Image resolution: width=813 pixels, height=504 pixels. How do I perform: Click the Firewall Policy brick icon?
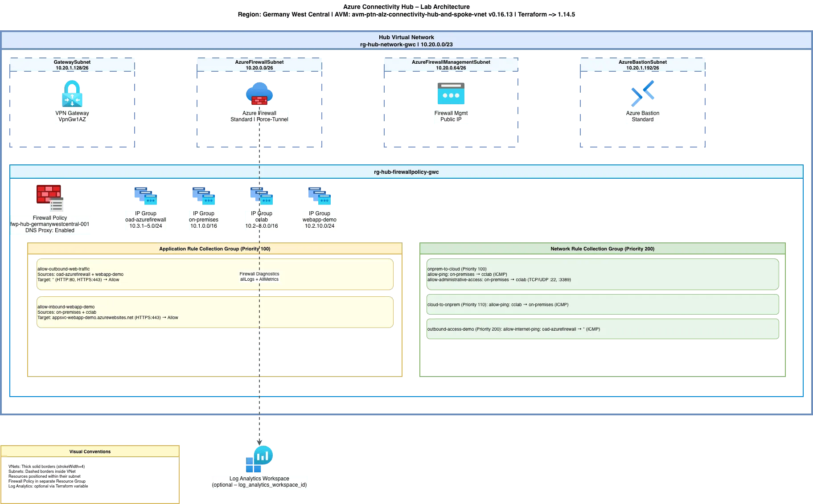pyautogui.click(x=50, y=198)
